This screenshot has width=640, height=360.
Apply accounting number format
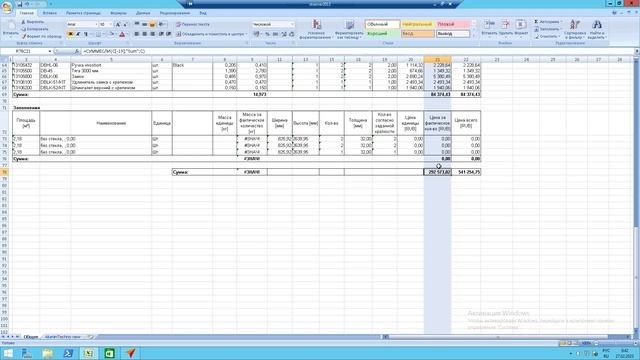[x=257, y=34]
